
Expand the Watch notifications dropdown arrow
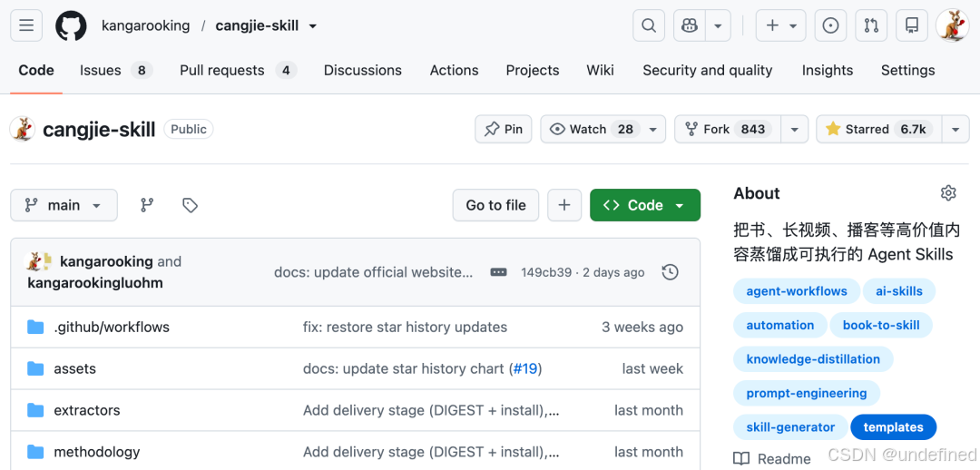click(x=653, y=129)
